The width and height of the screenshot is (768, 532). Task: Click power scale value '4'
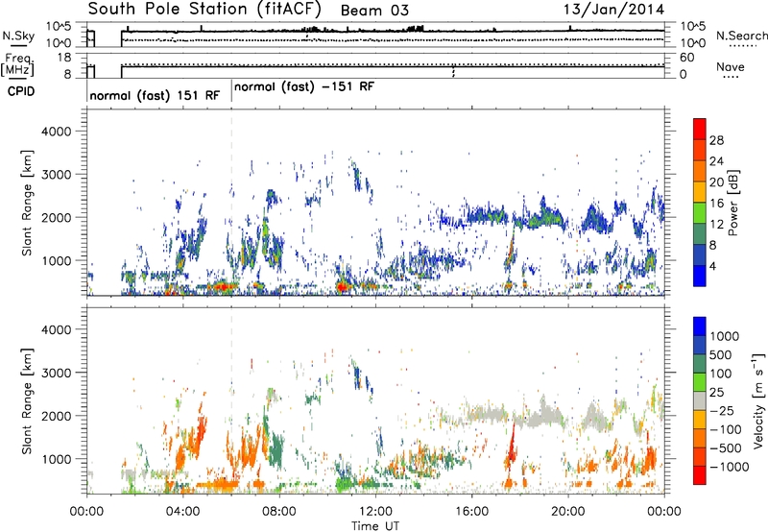(x=713, y=267)
